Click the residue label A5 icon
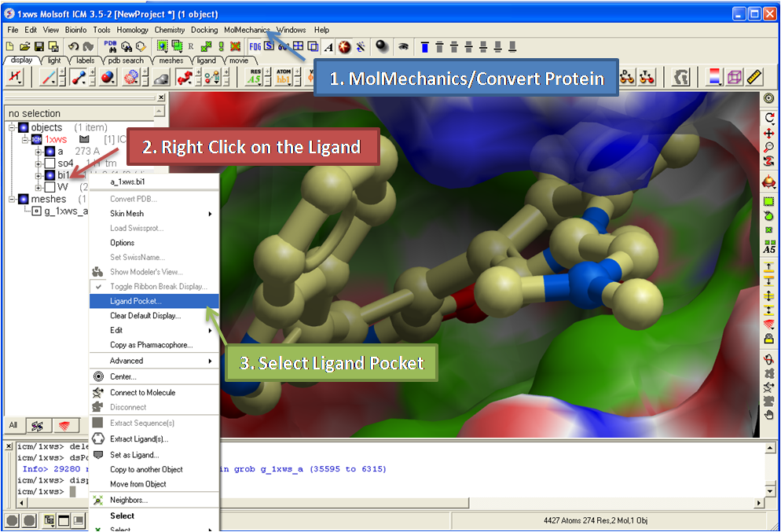Screen dimensions: 781x532 255,77
